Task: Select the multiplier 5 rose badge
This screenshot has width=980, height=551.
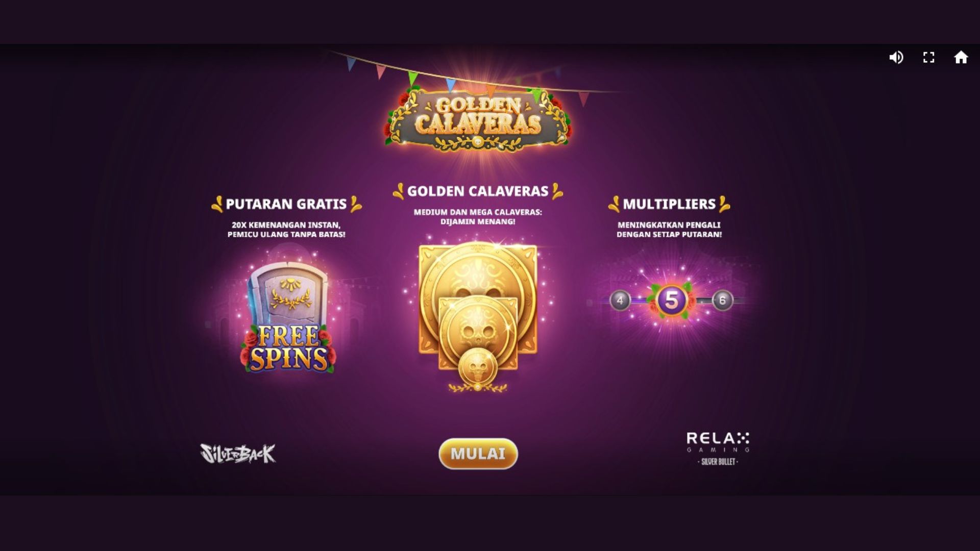Action: (671, 300)
